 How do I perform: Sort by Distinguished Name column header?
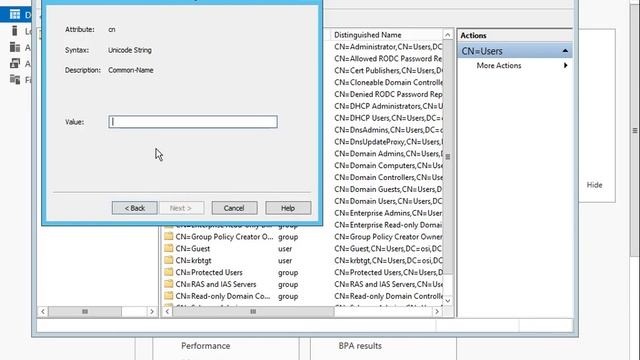point(367,35)
